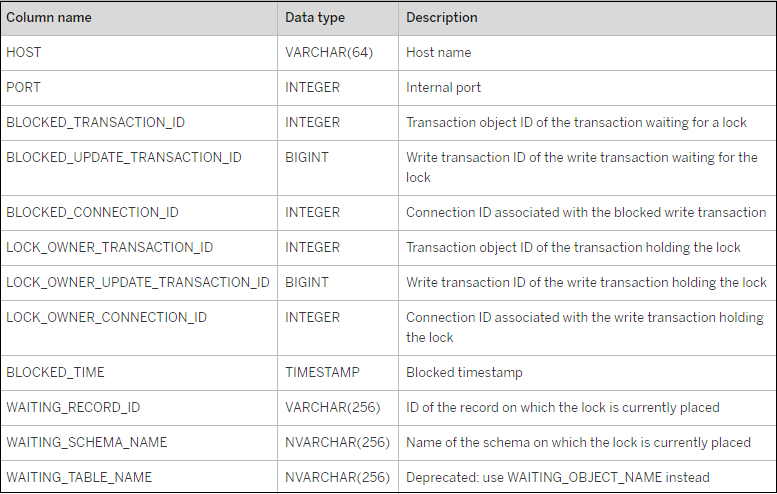Click the BLOCKED_UPDATE_TRANSACTION_ID cell
The image size is (777, 494).
(124, 157)
